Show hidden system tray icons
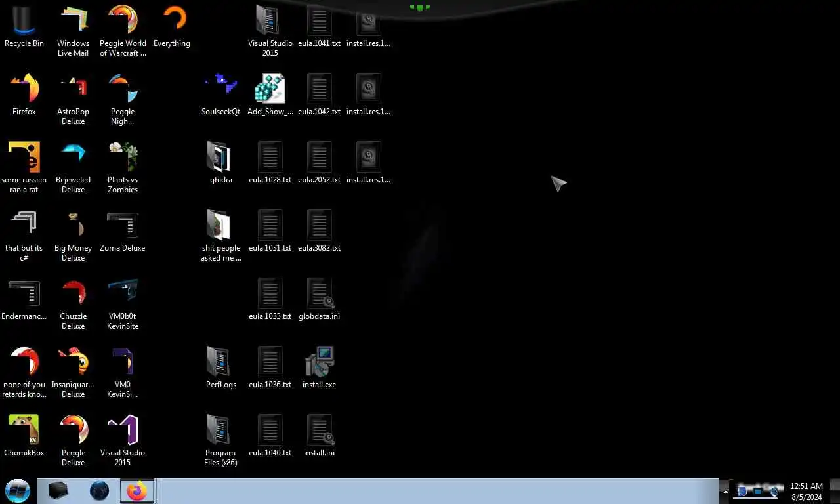Image resolution: width=840 pixels, height=504 pixels. (x=725, y=491)
